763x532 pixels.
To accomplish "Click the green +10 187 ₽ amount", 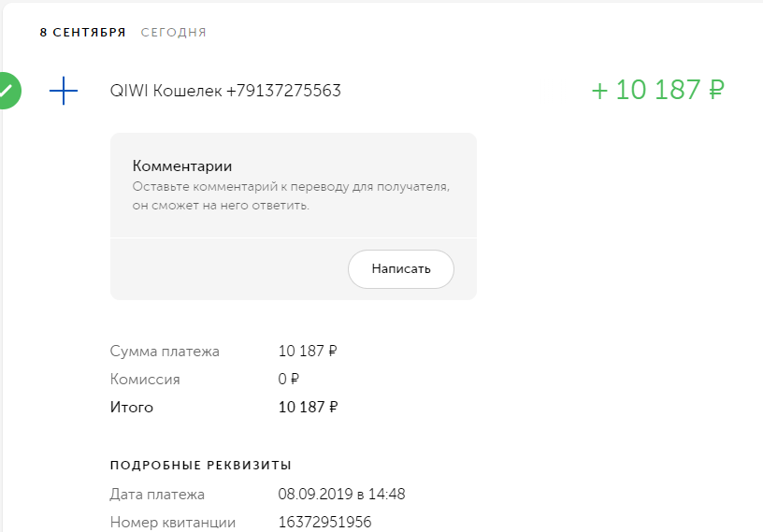I will coord(658,90).
